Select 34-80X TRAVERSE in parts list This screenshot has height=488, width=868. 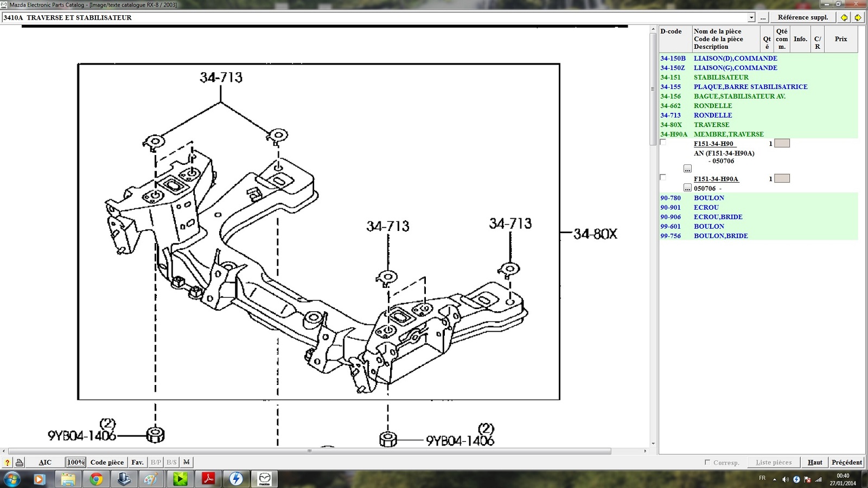click(x=711, y=125)
